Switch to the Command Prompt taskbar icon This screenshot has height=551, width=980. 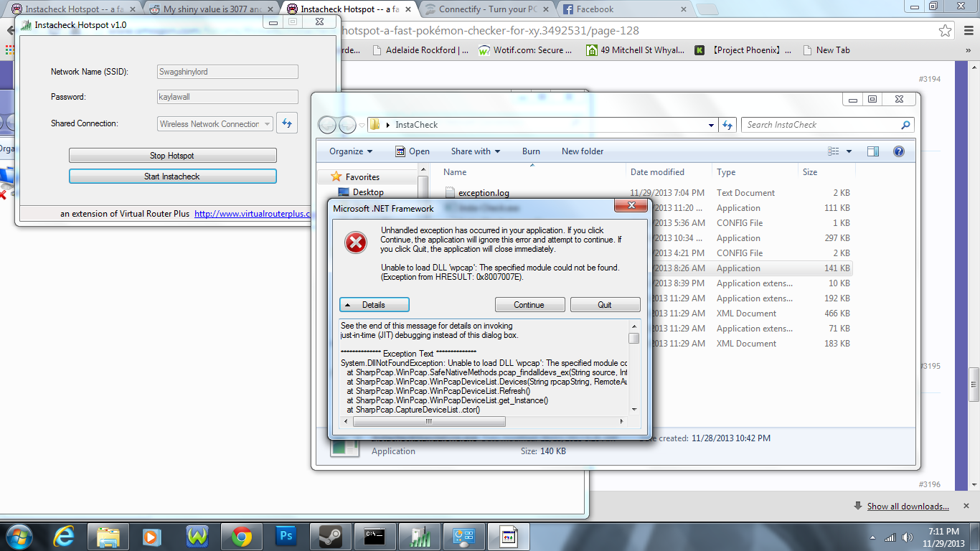point(374,536)
